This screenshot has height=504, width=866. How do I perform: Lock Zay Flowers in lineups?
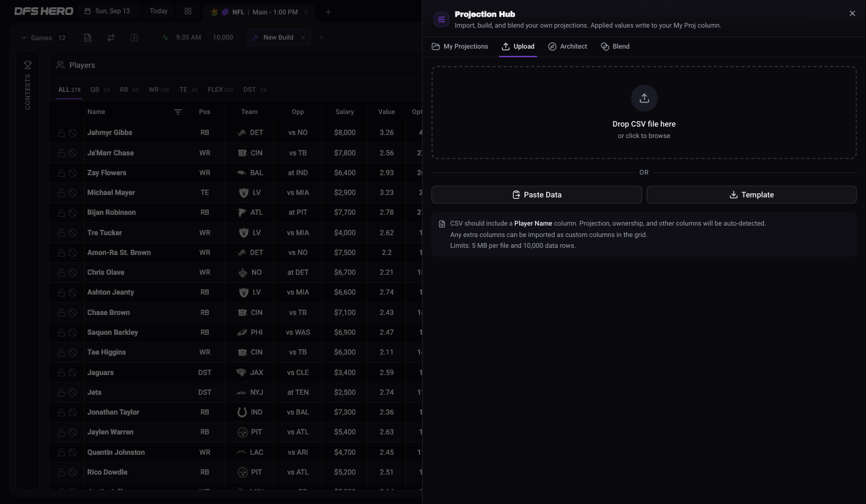pos(61,173)
